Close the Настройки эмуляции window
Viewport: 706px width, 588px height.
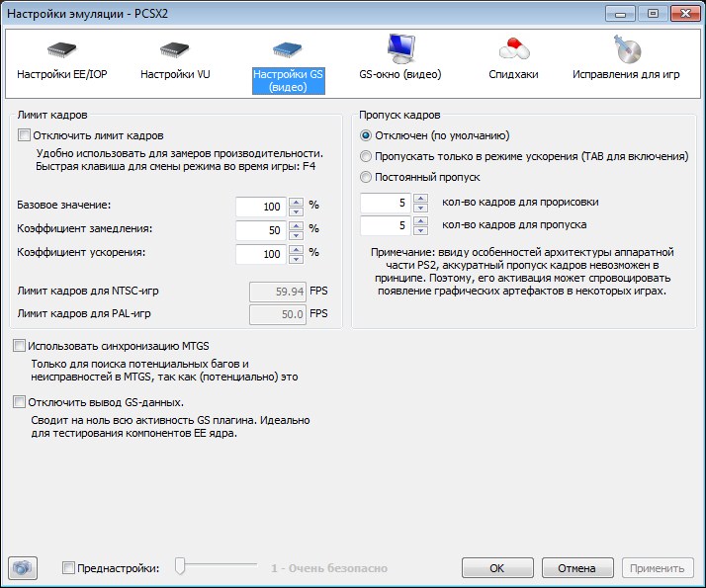(685, 14)
